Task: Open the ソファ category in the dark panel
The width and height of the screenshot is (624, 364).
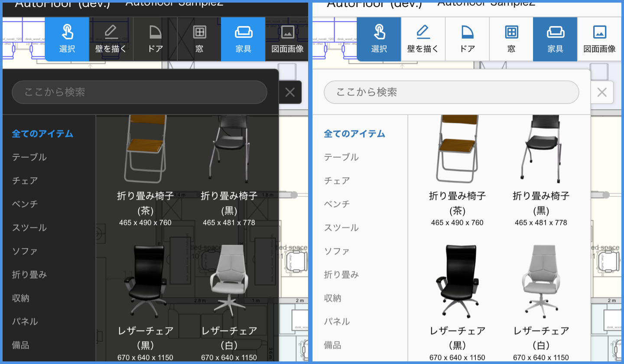Action: tap(25, 251)
